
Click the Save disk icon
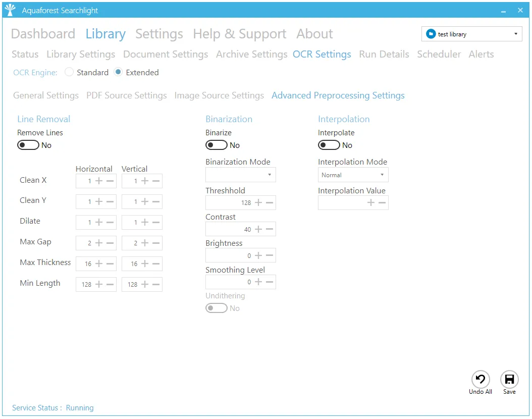point(509,380)
